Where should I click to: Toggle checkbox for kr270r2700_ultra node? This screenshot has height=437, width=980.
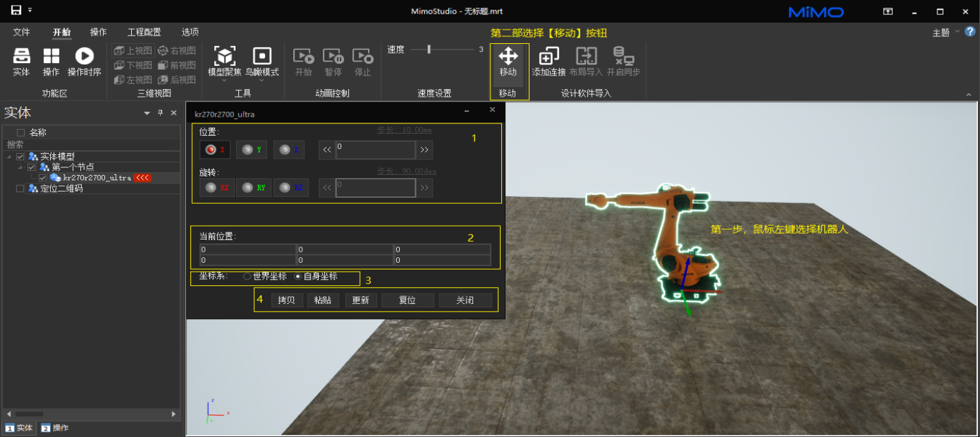43,178
